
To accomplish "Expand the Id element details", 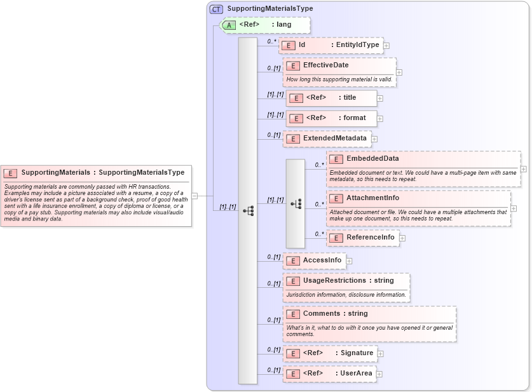I will (386, 45).
